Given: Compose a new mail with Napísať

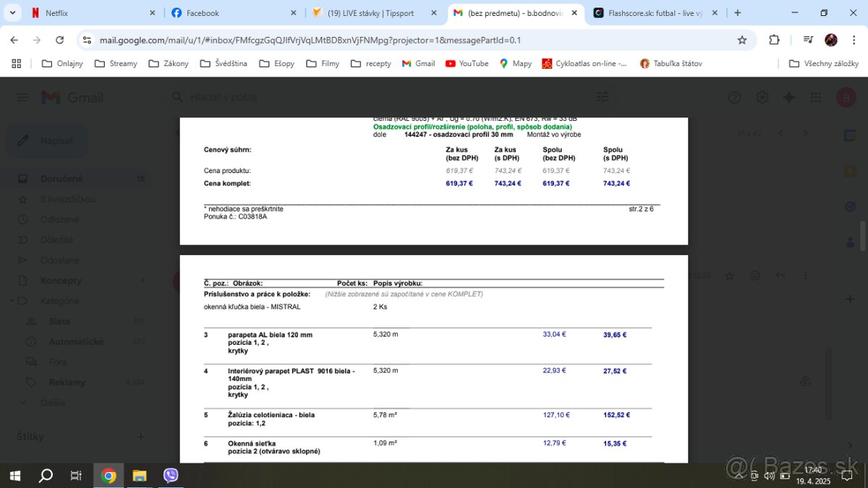Looking at the screenshot, I should (x=47, y=140).
